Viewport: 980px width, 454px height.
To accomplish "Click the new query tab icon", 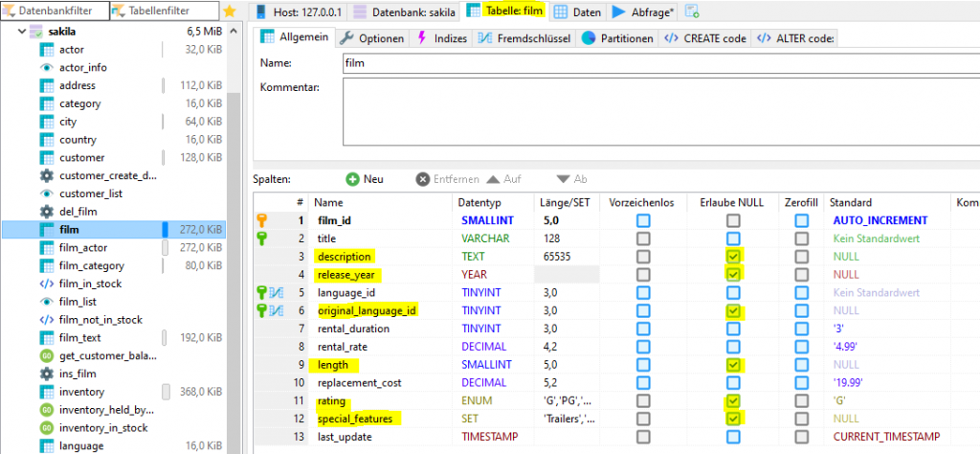I will pos(691,11).
